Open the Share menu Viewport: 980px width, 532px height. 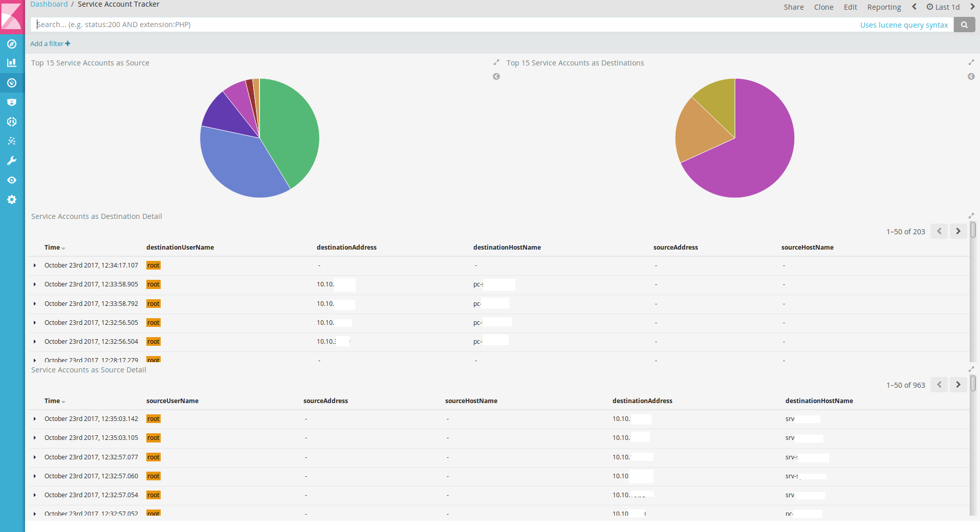coord(793,7)
